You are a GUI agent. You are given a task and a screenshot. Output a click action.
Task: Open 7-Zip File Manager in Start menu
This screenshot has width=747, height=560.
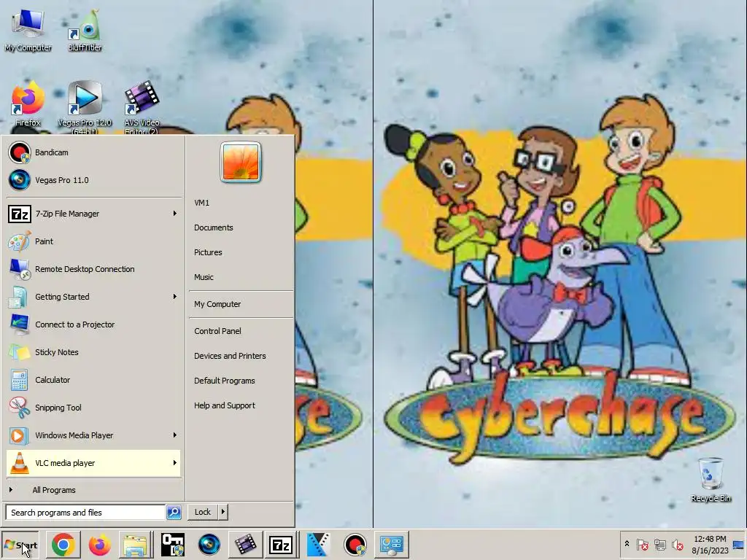pos(93,214)
